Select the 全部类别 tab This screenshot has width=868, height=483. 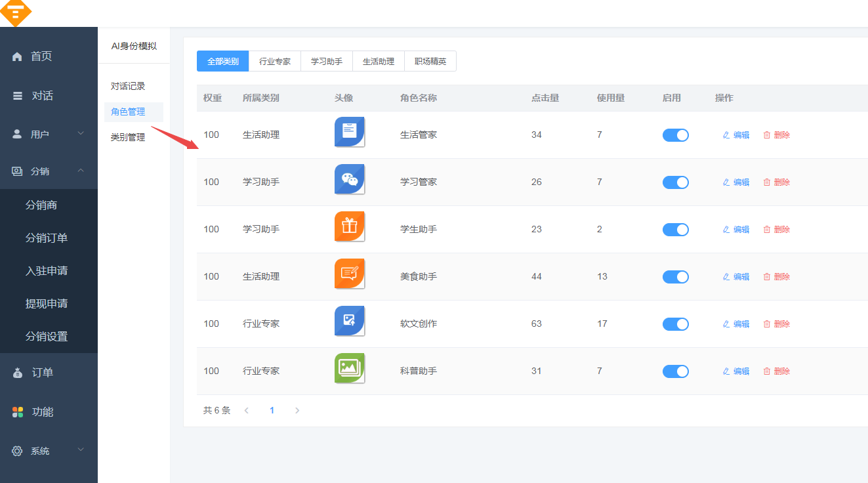pyautogui.click(x=223, y=61)
